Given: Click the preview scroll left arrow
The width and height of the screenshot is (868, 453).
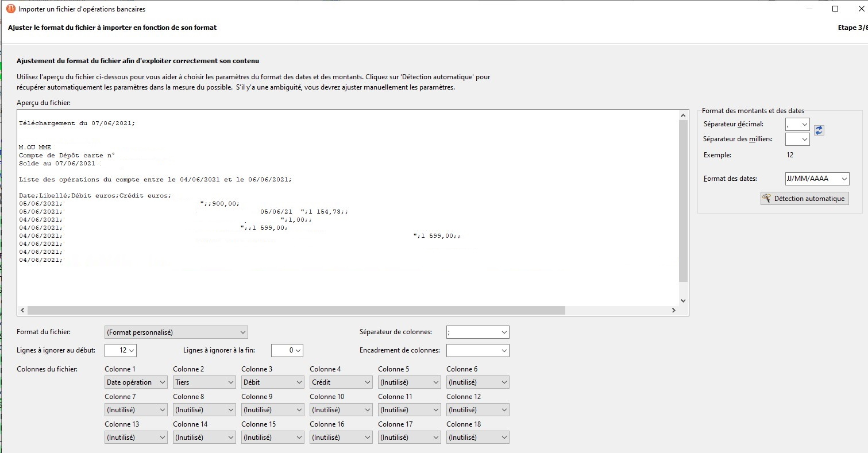Looking at the screenshot, I should tap(22, 311).
